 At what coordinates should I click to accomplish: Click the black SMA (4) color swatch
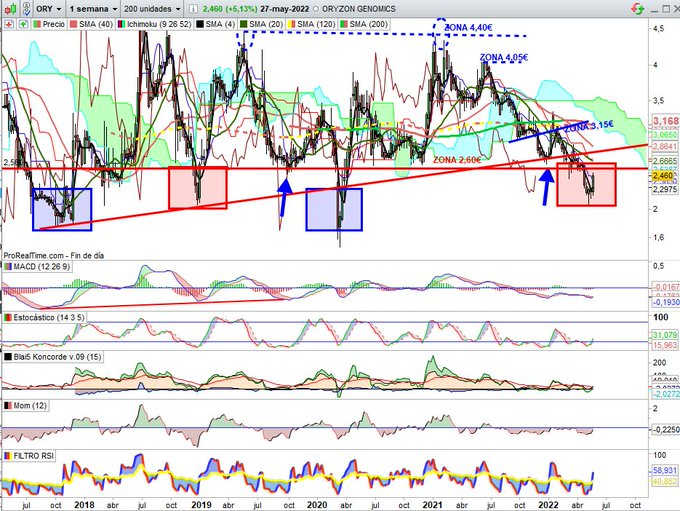(x=199, y=24)
